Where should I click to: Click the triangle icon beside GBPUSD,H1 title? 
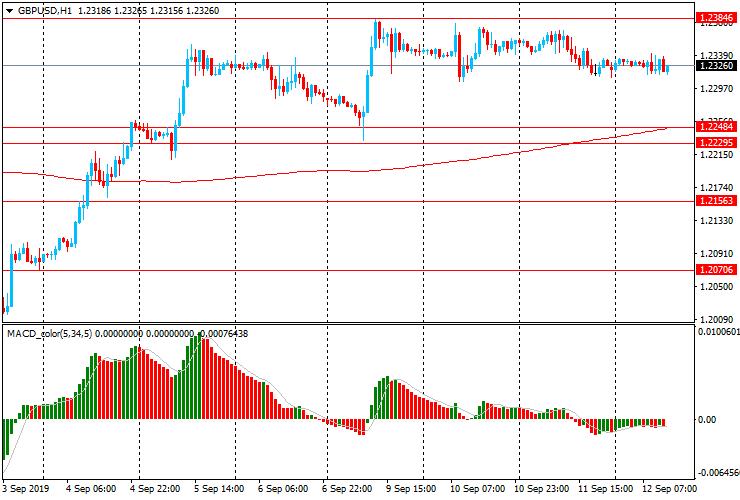[9, 10]
